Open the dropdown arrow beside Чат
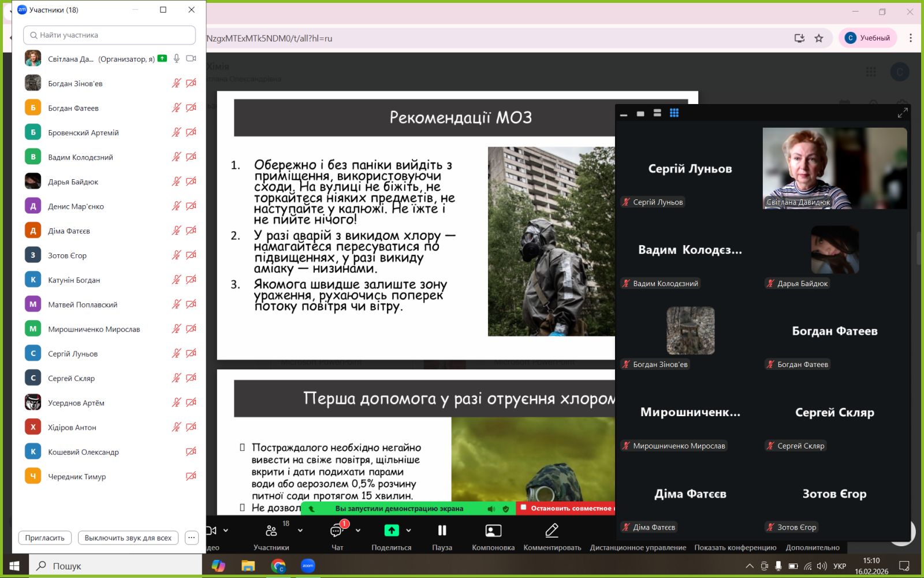Screen dimensions: 924x578 [358, 530]
